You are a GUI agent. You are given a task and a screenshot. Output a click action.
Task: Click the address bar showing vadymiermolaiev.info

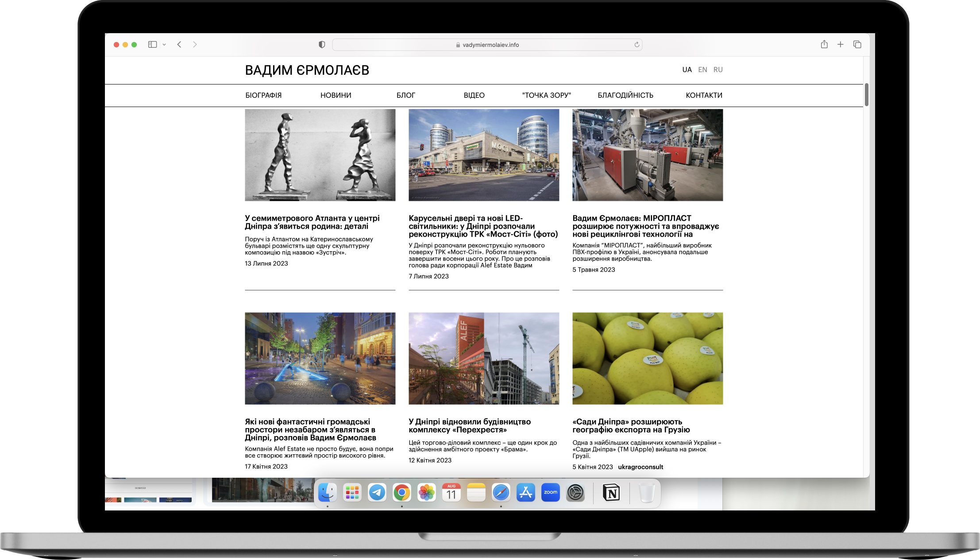(487, 45)
